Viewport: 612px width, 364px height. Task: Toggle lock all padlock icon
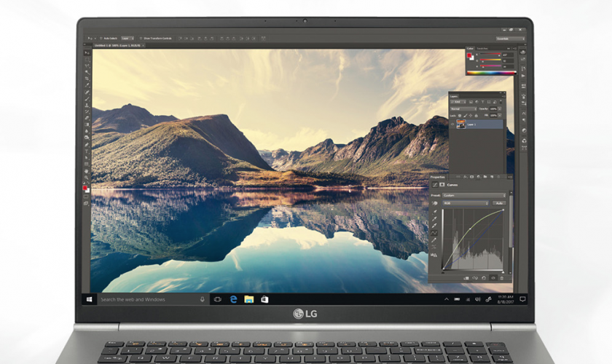pos(476,116)
